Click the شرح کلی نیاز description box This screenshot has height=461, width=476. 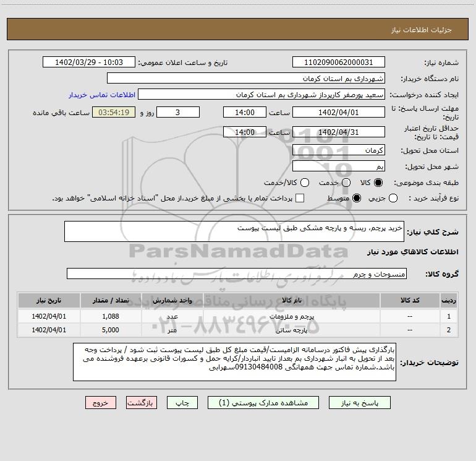coord(234,231)
